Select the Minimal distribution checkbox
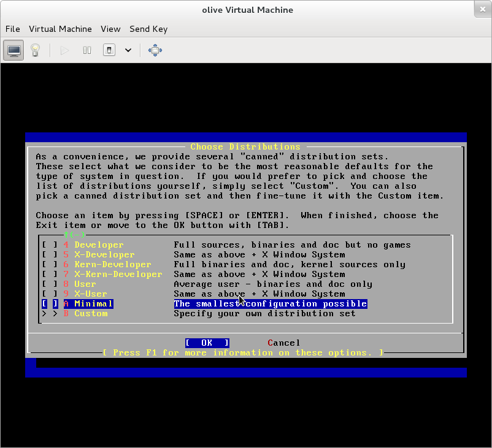The width and height of the screenshot is (492, 448). point(49,304)
